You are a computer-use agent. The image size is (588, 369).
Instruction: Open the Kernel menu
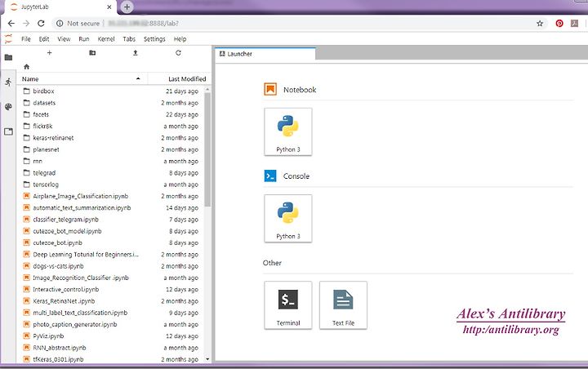pos(106,39)
